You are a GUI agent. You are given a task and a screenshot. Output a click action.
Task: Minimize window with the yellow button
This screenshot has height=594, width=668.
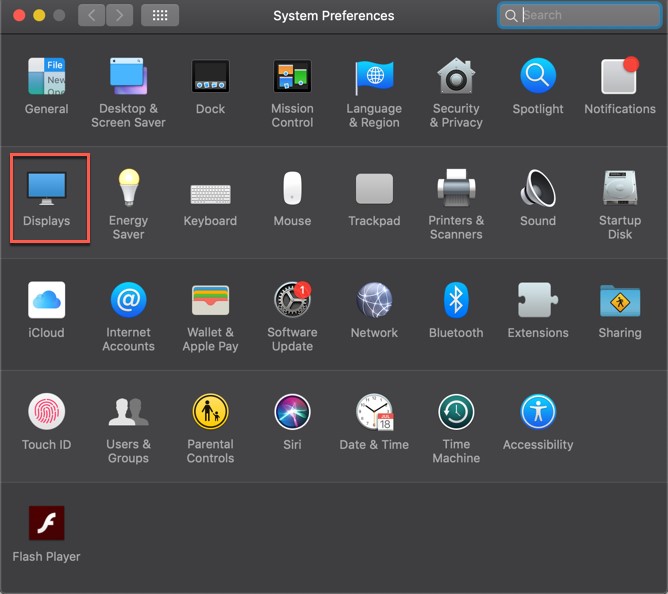[x=39, y=16]
